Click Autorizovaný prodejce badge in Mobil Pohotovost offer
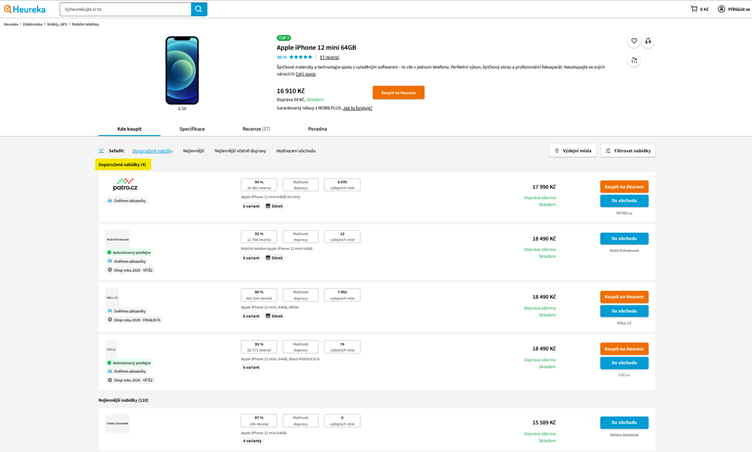Image resolution: width=752 pixels, height=452 pixels. pos(129,252)
